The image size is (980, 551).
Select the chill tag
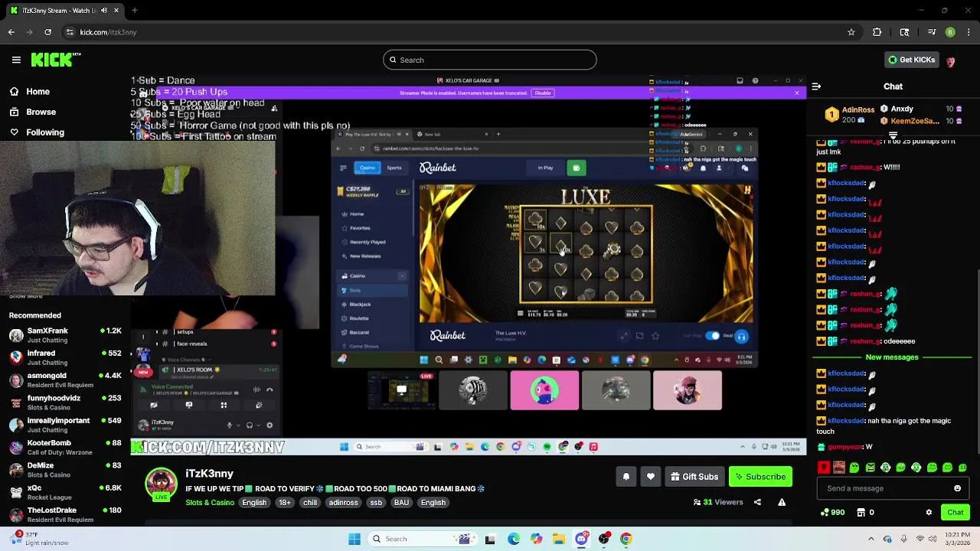[309, 503]
